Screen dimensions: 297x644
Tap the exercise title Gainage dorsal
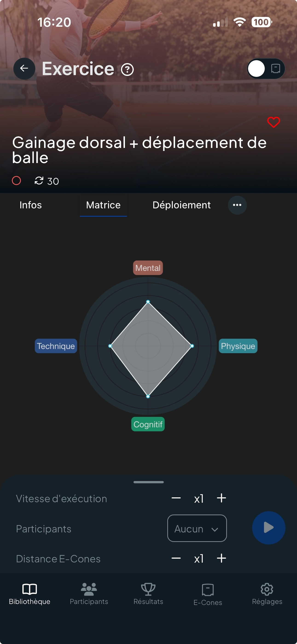pyautogui.click(x=139, y=150)
